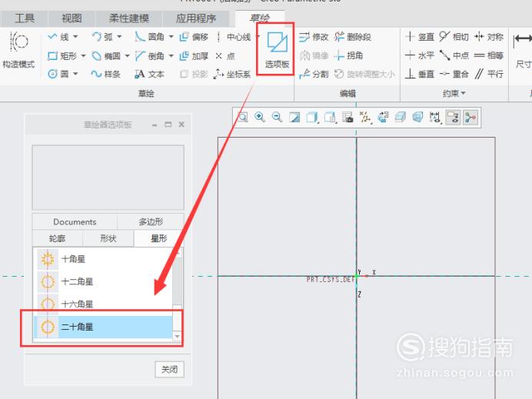Switch to the 多边形 palette tab
The height and width of the screenshot is (399, 532).
pos(151,222)
